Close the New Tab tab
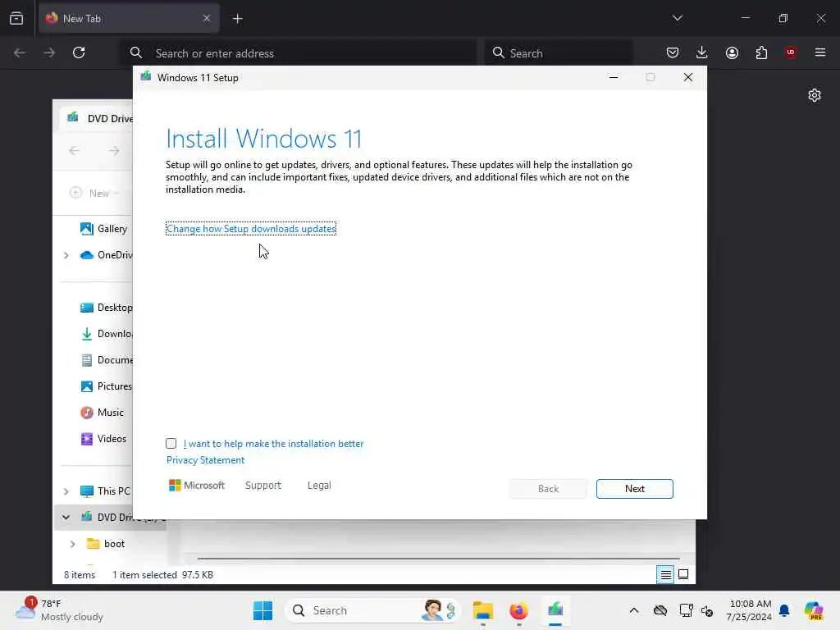This screenshot has width=840, height=630. (207, 18)
